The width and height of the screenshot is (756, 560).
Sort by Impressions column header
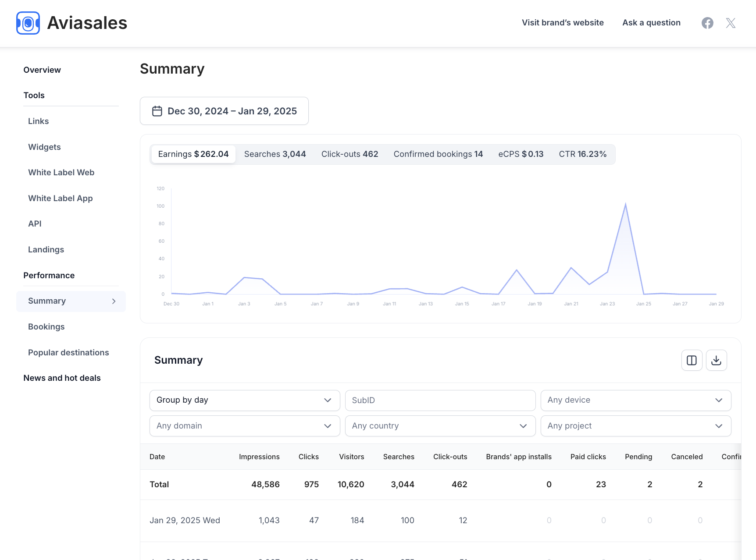point(259,457)
